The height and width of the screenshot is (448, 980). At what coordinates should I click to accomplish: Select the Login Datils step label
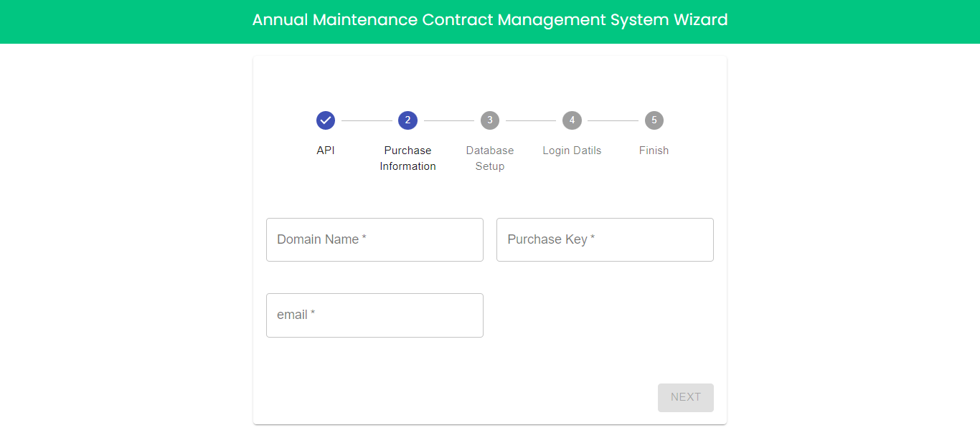click(x=572, y=151)
